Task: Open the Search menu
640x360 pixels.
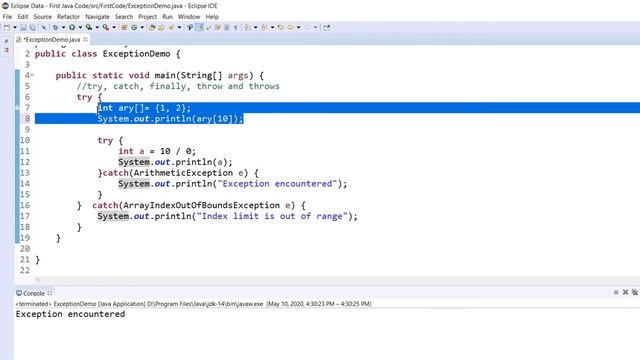Action: point(124,17)
